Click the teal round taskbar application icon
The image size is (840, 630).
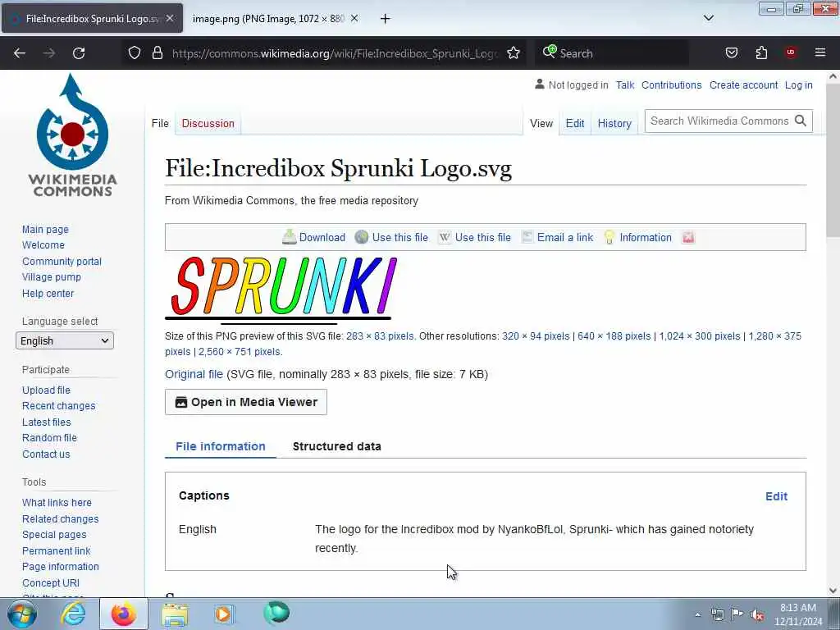[x=276, y=614]
